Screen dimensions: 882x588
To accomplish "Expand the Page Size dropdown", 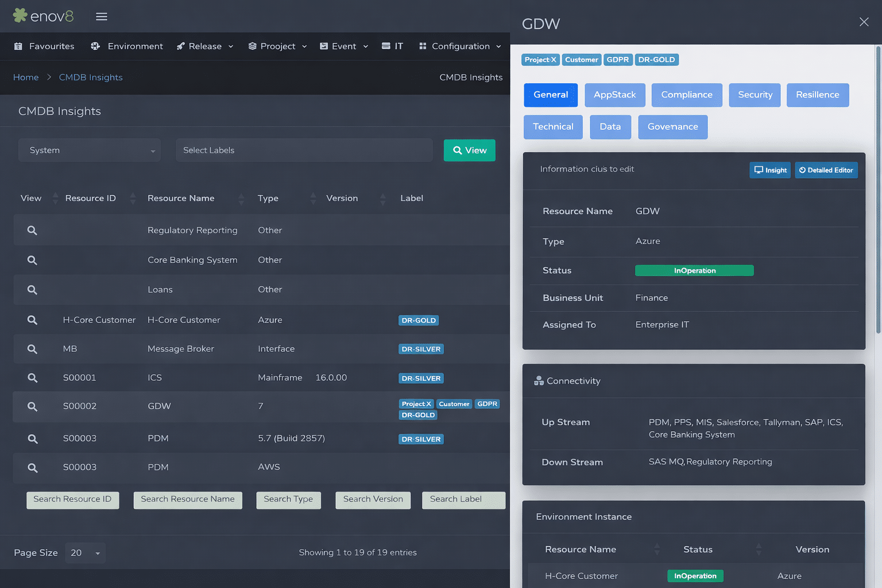I will (85, 553).
